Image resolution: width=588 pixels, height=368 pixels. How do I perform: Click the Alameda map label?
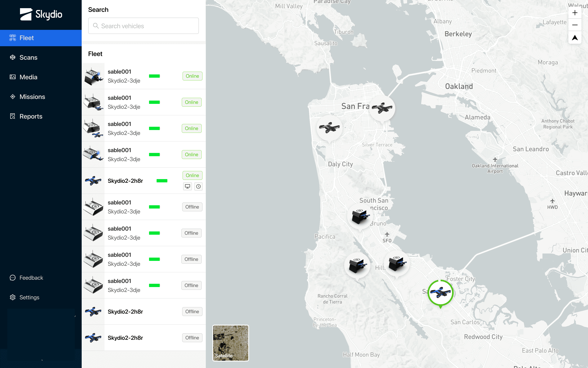pyautogui.click(x=478, y=117)
